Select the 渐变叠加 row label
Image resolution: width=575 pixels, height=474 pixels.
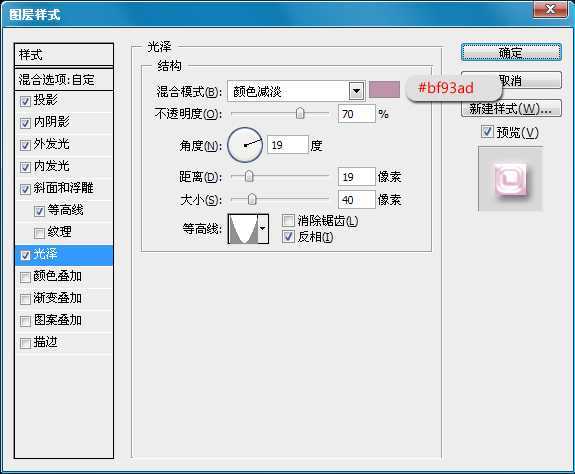tap(58, 298)
